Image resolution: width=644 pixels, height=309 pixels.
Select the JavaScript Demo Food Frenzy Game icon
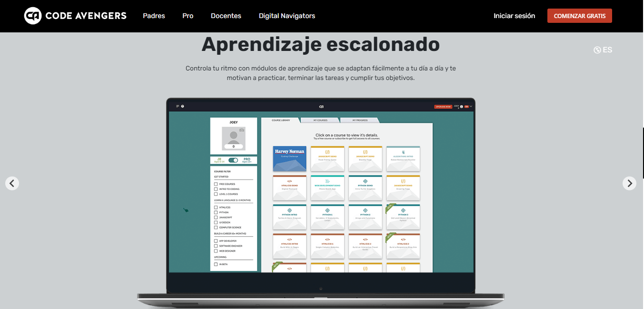coord(327,151)
